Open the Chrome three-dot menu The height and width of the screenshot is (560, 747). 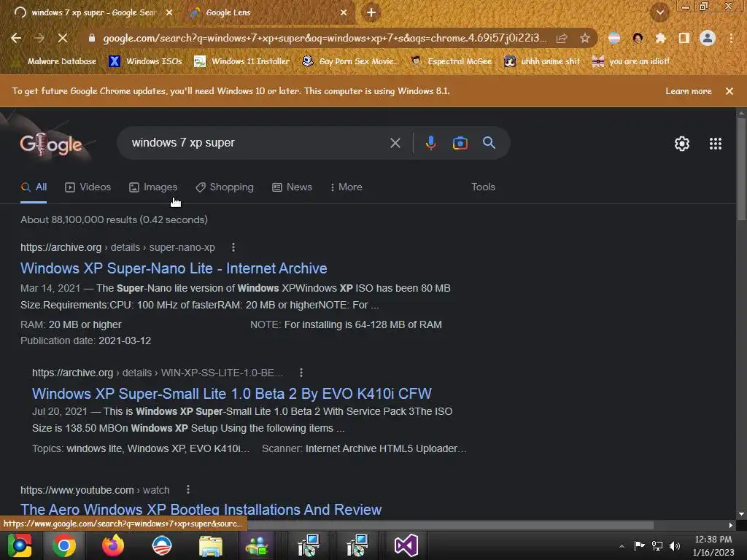pyautogui.click(x=731, y=38)
